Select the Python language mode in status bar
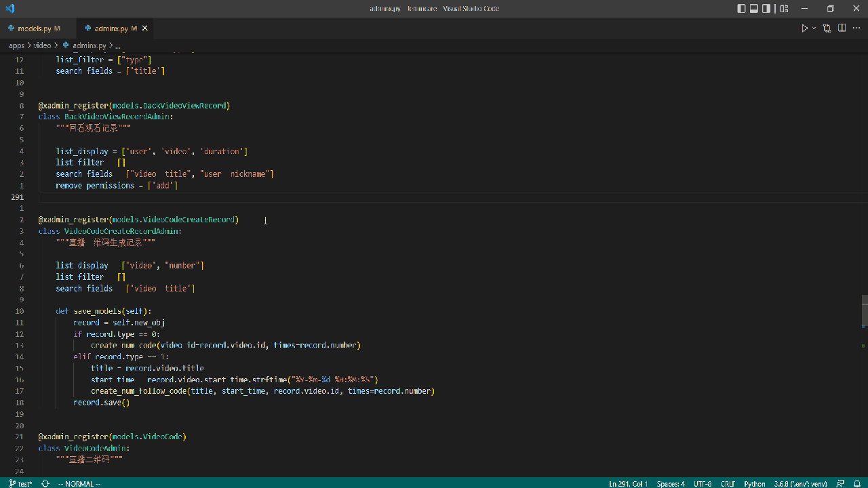This screenshot has height=488, width=868. click(x=754, y=483)
